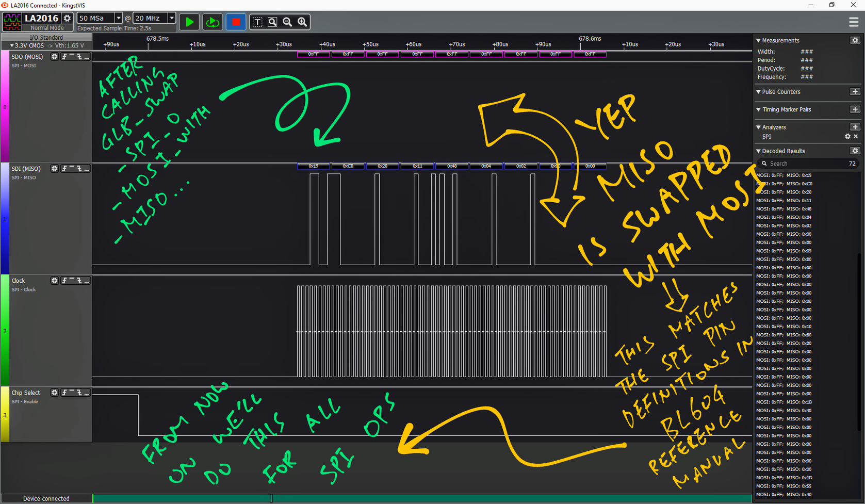Open LA2016 device settings gear
The height and width of the screenshot is (504, 865).
(x=67, y=18)
